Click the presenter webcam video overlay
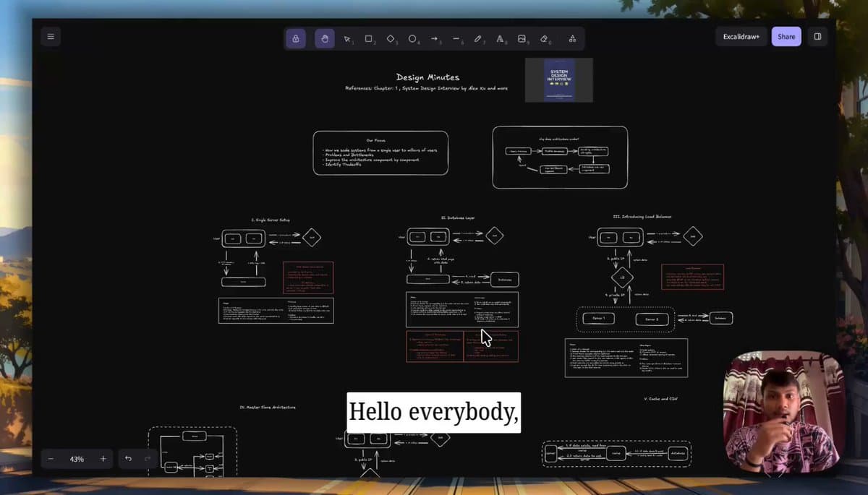The width and height of the screenshot is (868, 495). 784,413
